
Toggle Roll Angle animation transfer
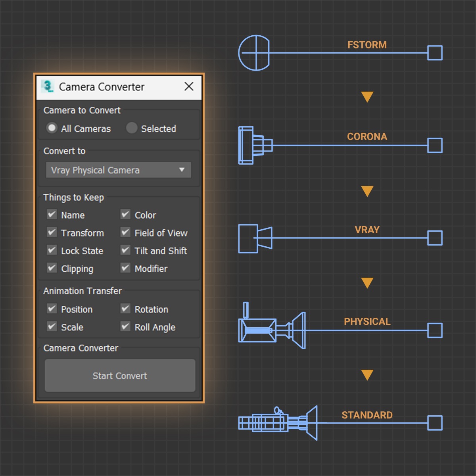click(125, 326)
